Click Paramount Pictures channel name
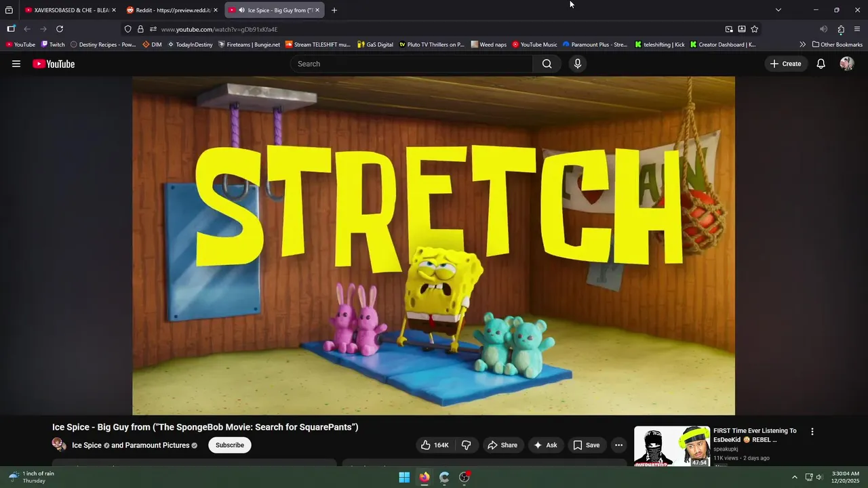Viewport: 868px width, 488px height. coord(155,445)
